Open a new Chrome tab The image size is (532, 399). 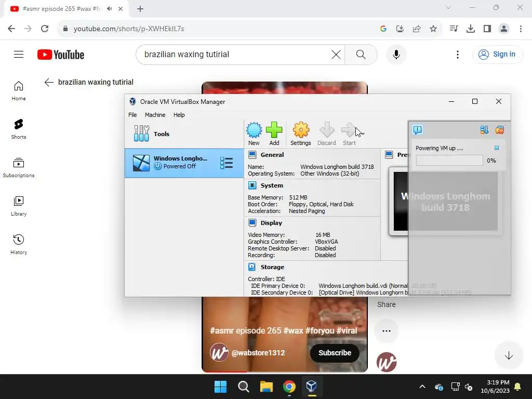pos(140,9)
